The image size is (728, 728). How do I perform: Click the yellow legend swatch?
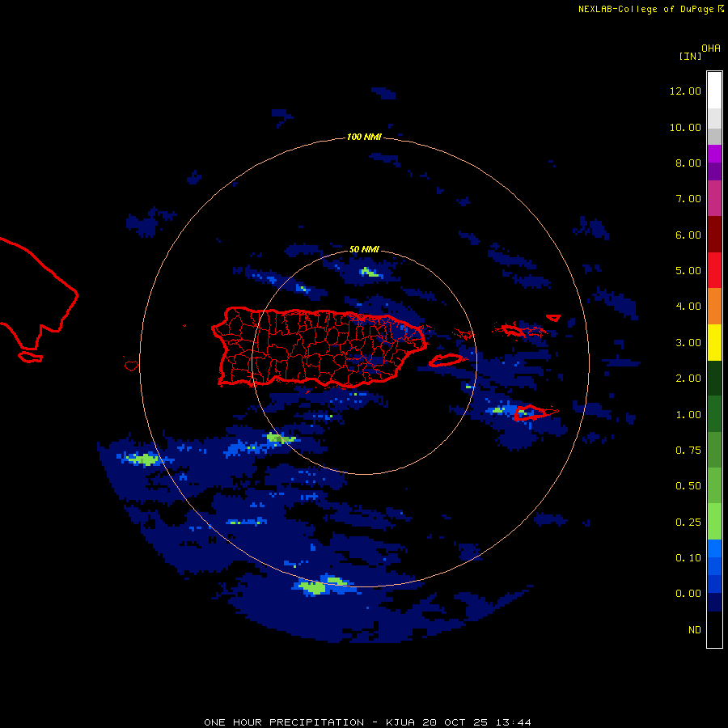click(x=714, y=342)
